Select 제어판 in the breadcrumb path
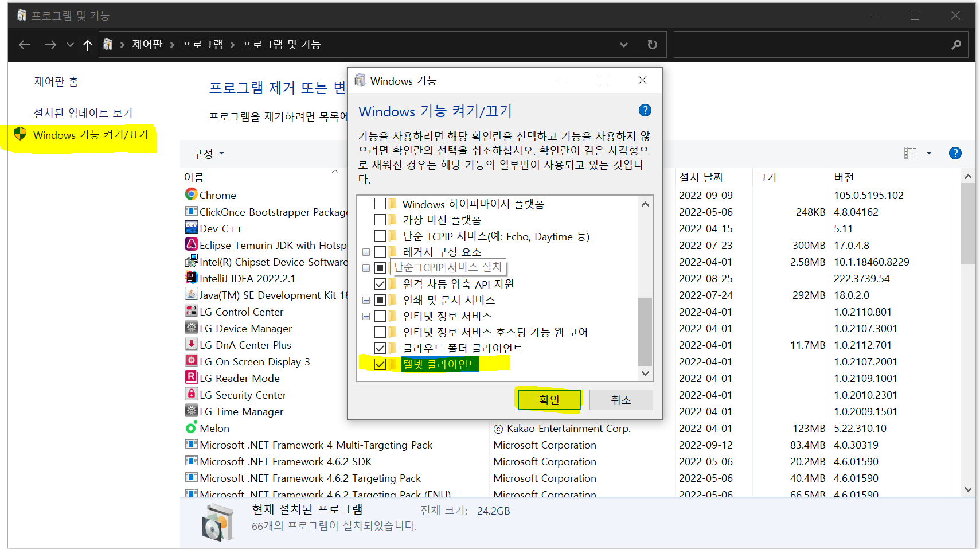 click(147, 44)
